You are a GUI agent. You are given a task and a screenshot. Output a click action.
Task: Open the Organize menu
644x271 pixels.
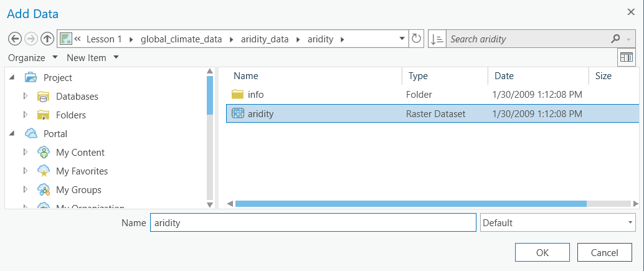[x=32, y=58]
